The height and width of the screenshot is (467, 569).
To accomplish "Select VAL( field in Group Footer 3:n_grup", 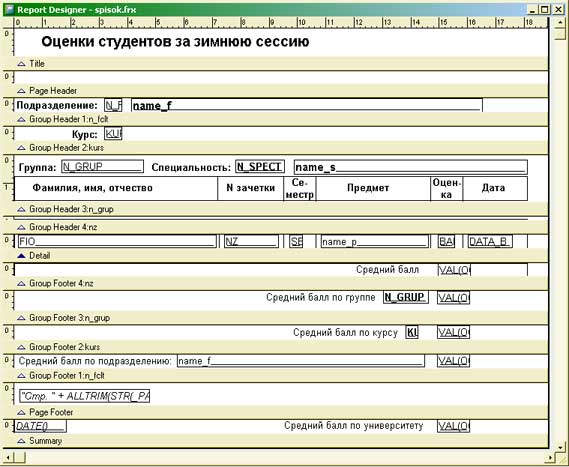I will point(454,298).
